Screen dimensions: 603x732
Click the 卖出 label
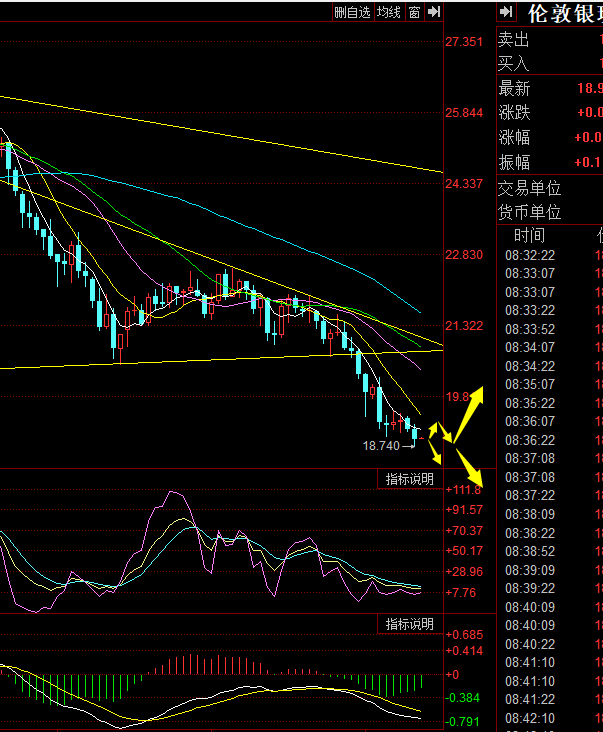(x=513, y=39)
